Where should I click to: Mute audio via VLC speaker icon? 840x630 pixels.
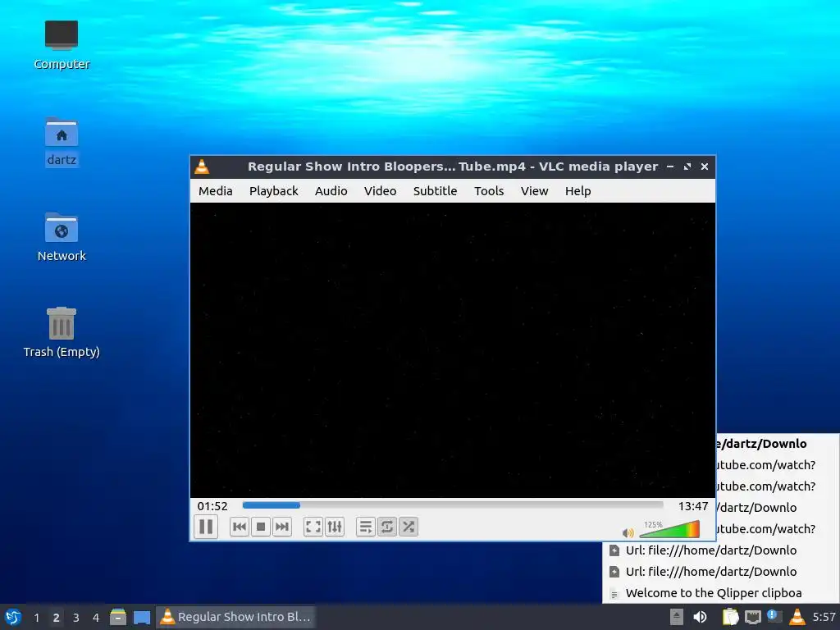pyautogui.click(x=628, y=532)
